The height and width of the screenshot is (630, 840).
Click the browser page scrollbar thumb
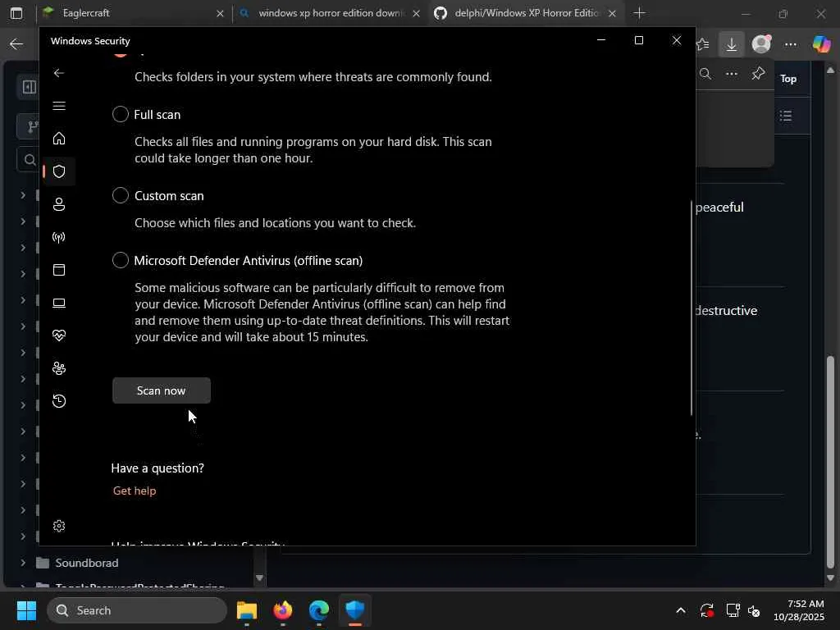coord(831,462)
